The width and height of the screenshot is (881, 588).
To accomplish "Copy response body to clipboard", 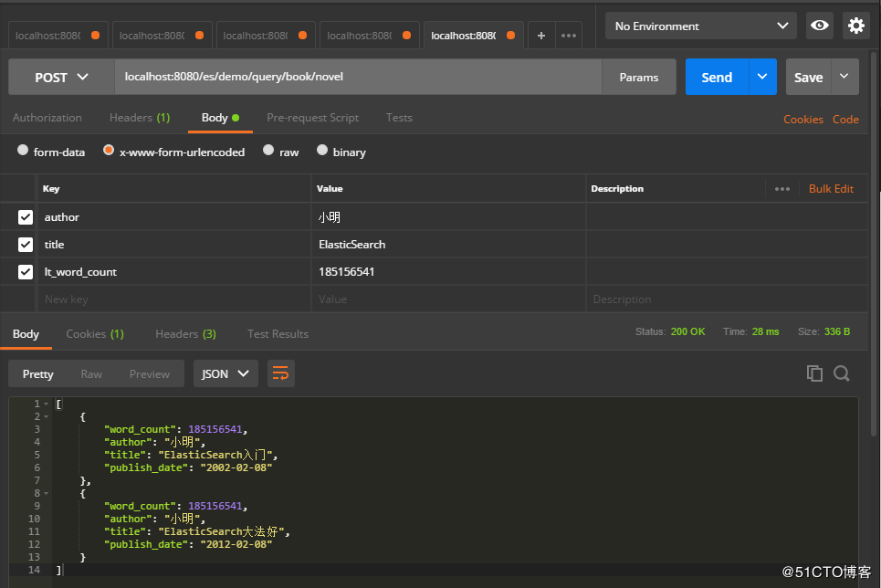I will coord(814,373).
